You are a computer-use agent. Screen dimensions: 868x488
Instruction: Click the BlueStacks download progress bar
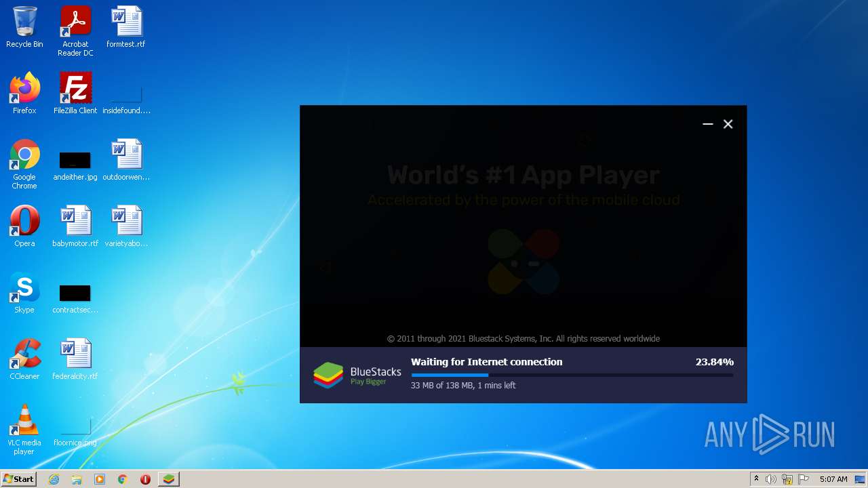point(572,375)
